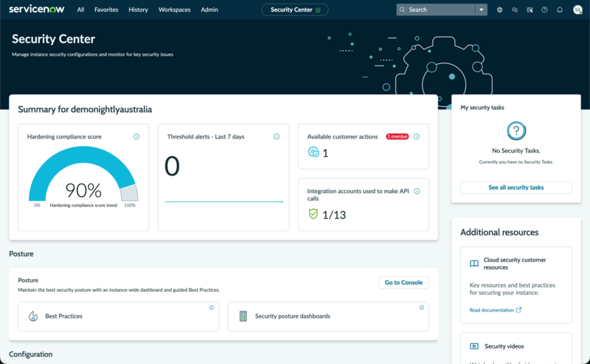Open the chat conversations icon
This screenshot has width=590, height=364.
click(515, 10)
